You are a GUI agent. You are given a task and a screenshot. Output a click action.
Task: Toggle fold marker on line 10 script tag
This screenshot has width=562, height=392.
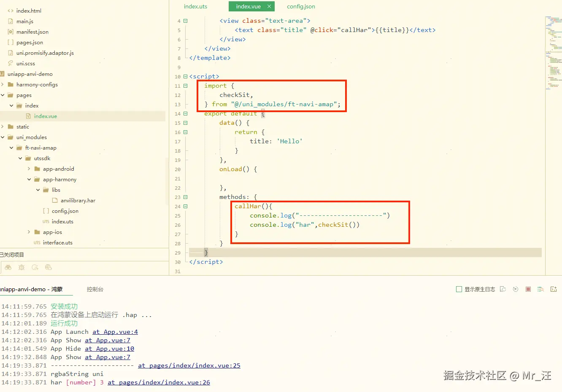tap(185, 76)
